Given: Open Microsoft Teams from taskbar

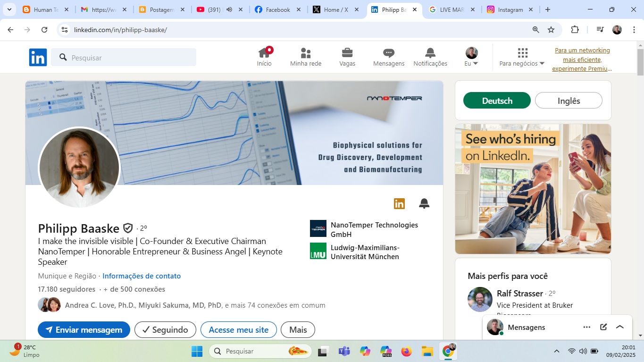Looking at the screenshot, I should pos(344,351).
